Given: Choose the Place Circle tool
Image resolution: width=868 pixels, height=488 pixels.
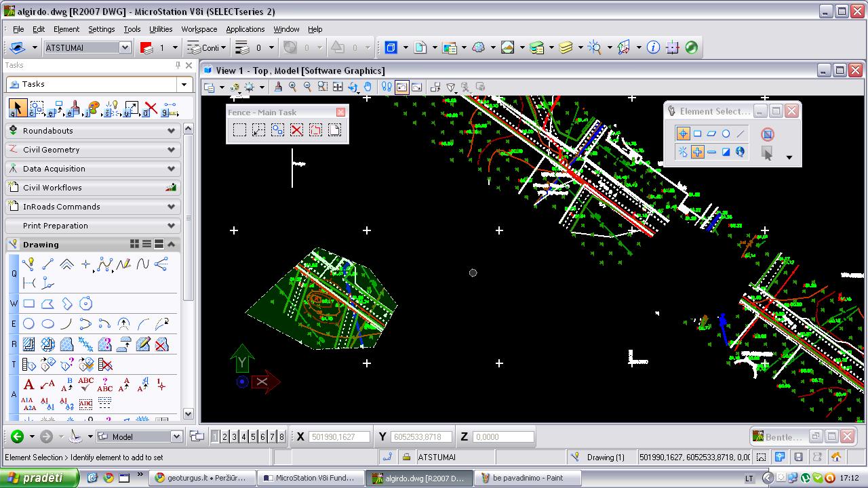Looking at the screenshot, I should (28, 324).
